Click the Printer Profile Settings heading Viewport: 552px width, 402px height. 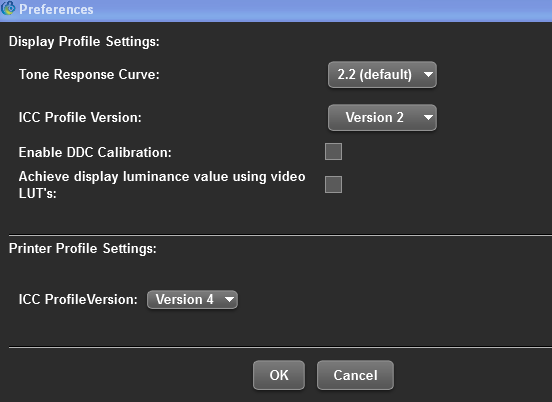point(83,249)
